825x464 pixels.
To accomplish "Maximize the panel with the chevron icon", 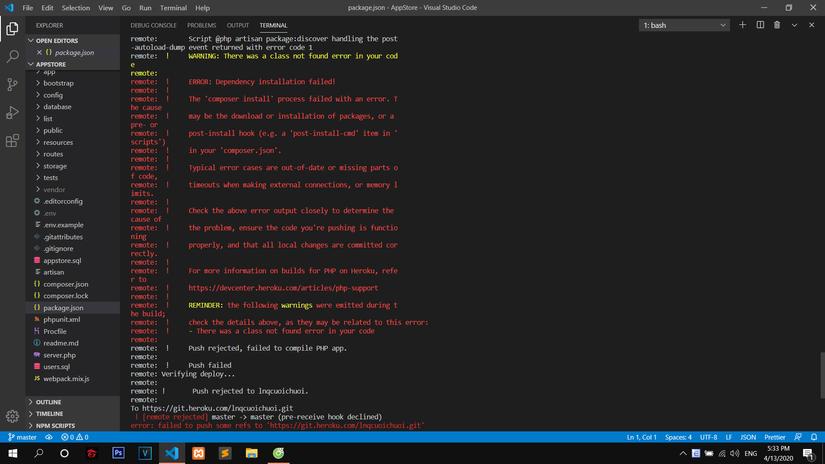I will click(794, 25).
